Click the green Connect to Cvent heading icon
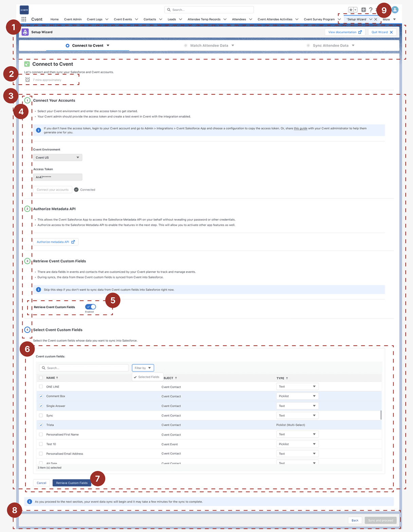Viewport: 413px width, 532px height. [x=27, y=64]
